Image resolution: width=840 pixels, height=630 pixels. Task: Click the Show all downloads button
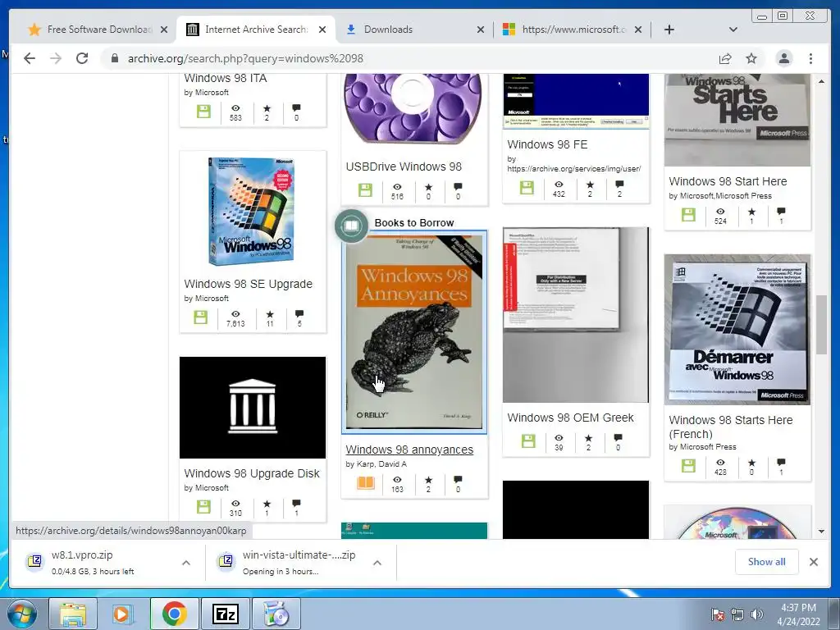(x=767, y=562)
